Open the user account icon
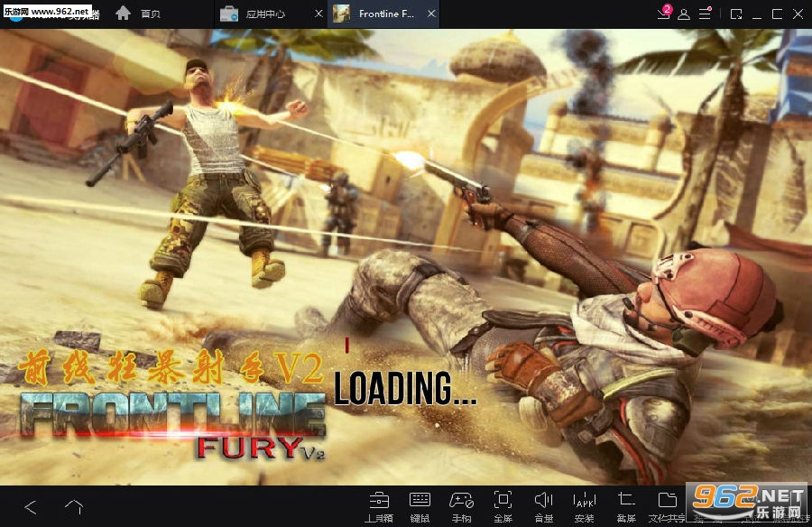812x527 pixels. coord(684,14)
